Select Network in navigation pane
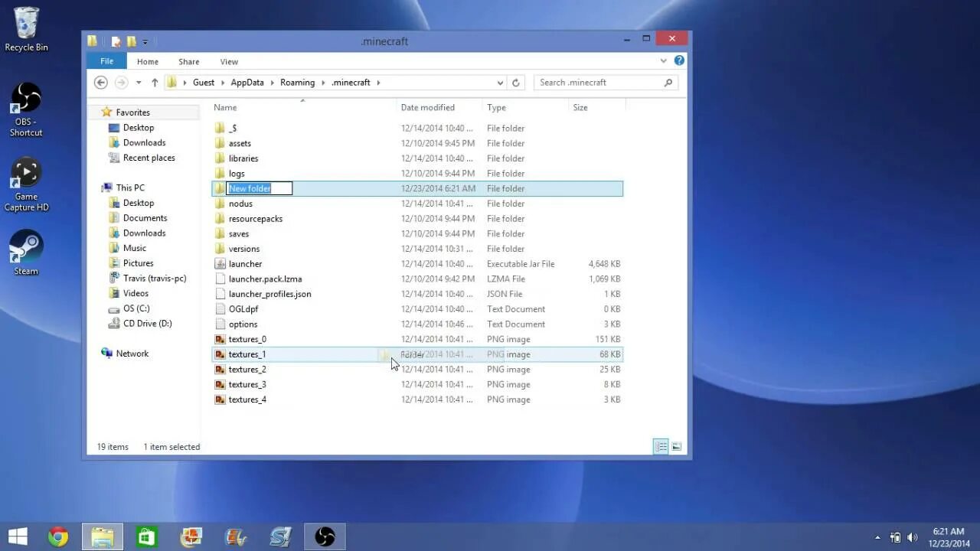The width and height of the screenshot is (980, 551). click(x=132, y=354)
